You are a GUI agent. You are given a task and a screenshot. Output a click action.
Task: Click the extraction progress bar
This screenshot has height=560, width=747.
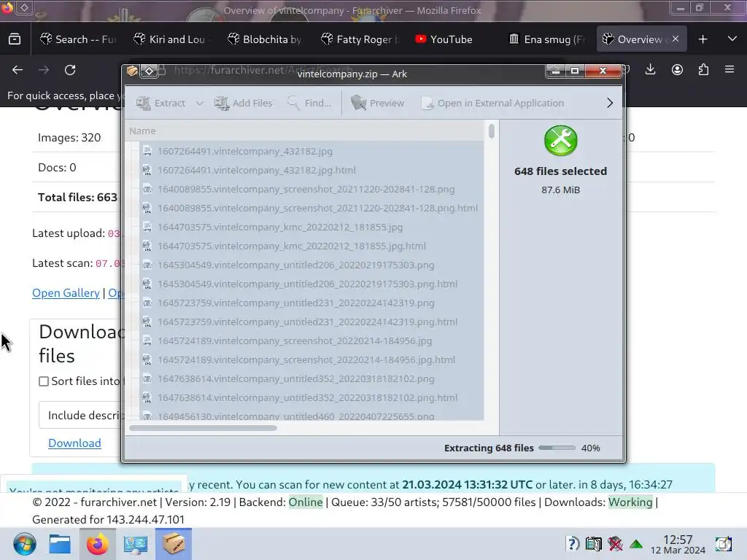[x=557, y=448]
